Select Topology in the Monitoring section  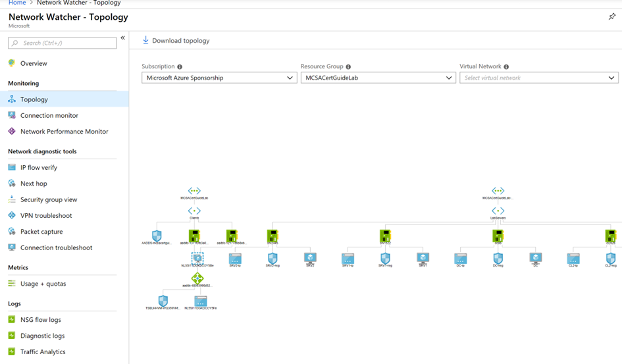click(65, 99)
